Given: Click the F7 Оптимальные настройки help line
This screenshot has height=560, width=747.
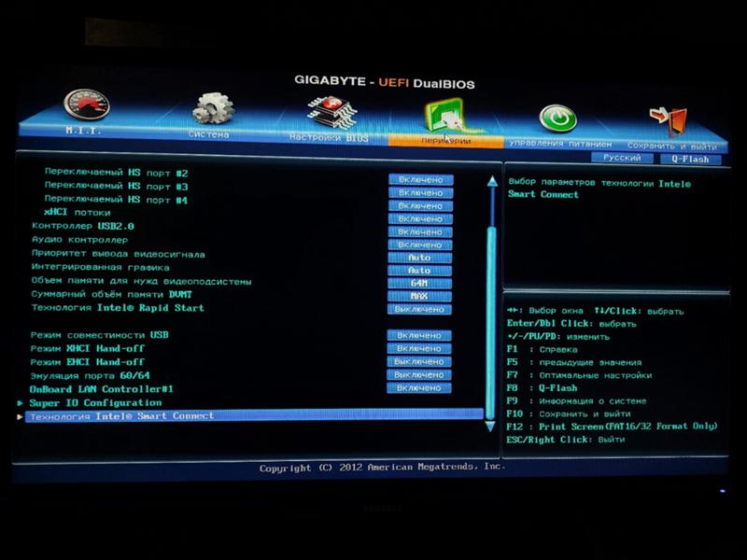Looking at the screenshot, I should tap(579, 375).
